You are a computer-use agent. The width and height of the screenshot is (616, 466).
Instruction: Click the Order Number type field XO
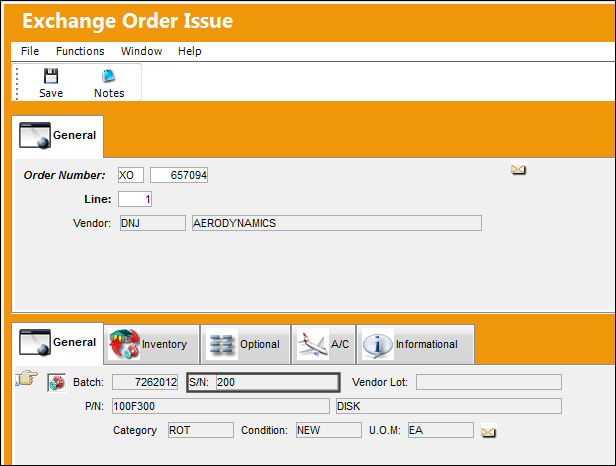(x=131, y=175)
